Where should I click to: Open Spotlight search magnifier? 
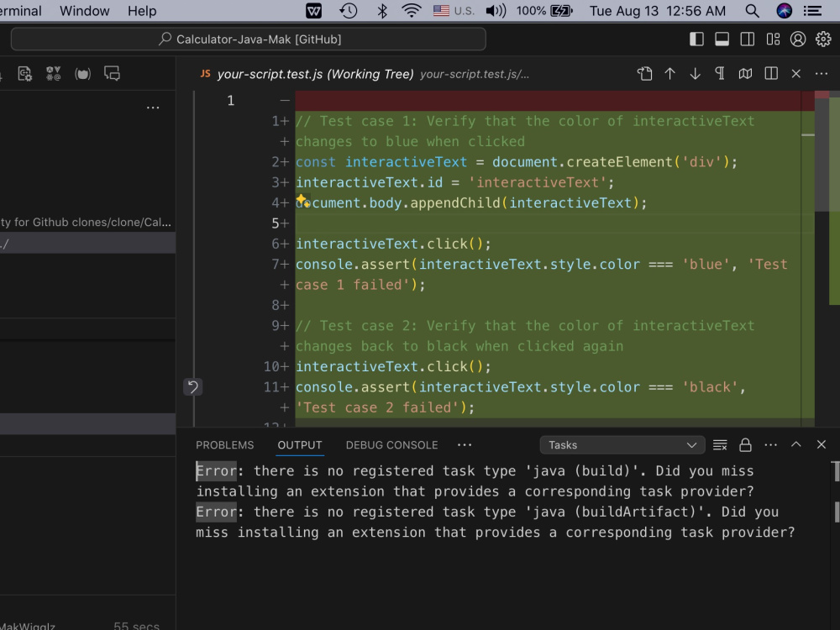tap(752, 11)
